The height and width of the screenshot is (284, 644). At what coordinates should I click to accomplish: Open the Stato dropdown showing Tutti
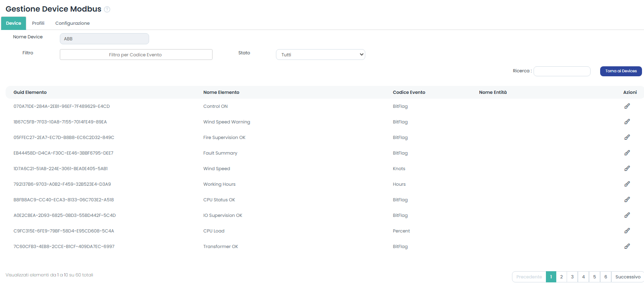(x=320, y=55)
